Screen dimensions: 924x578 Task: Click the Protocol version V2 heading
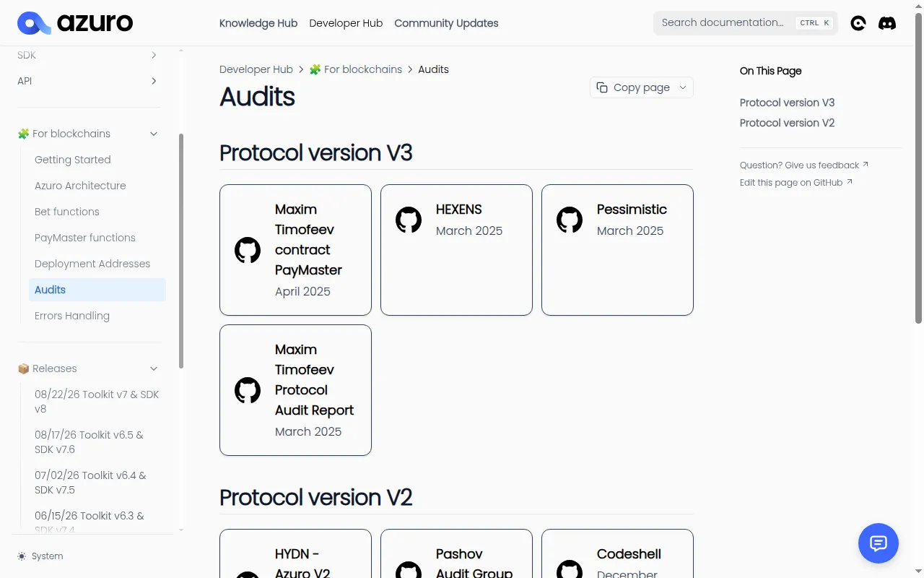coord(315,497)
